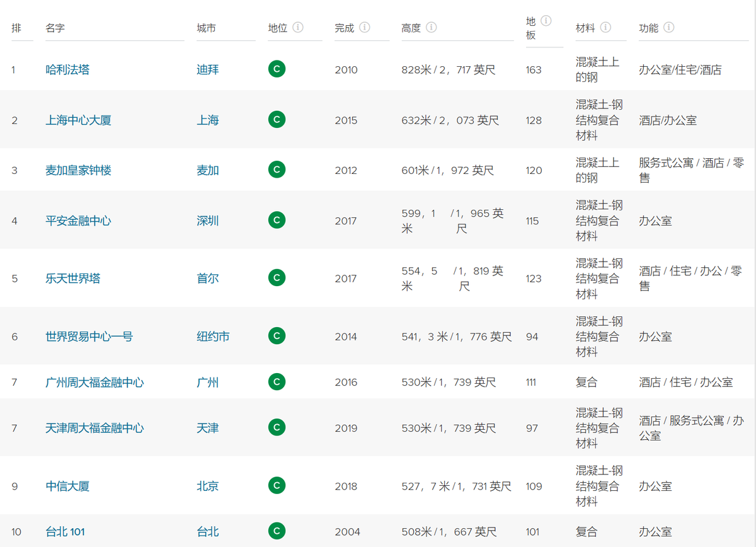Click the green C status icon for 天津周大福金融中心
Image resolution: width=756 pixels, height=547 pixels.
tap(277, 427)
